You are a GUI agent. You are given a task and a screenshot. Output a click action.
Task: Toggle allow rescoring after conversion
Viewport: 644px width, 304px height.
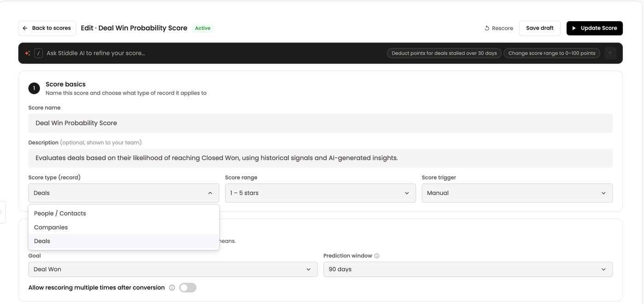tap(188, 288)
